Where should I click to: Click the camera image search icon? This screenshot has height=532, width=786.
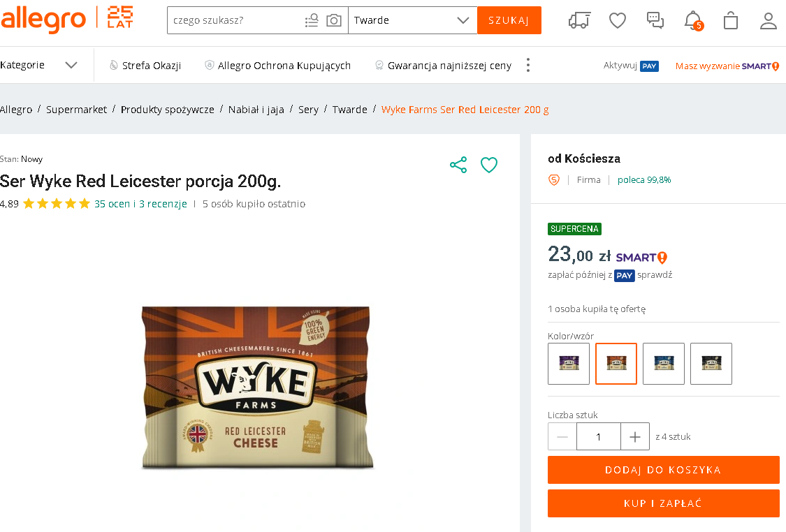tap(334, 20)
